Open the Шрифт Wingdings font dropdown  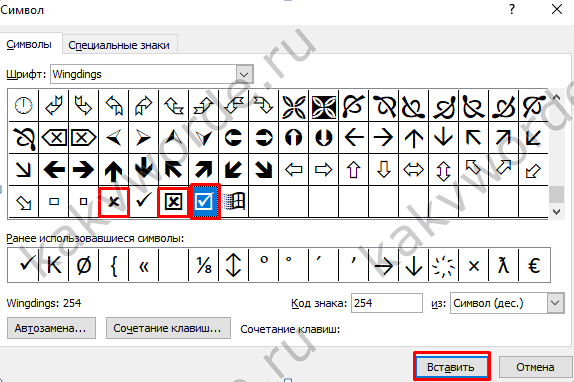(x=244, y=74)
